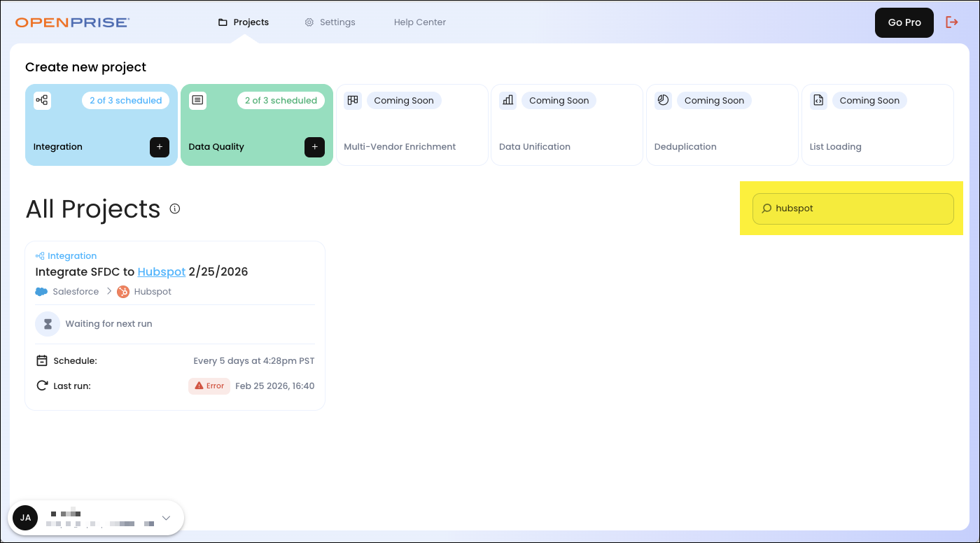Screen dimensions: 980x543
Task: Click the Data Quality card's list icon
Action: pyautogui.click(x=197, y=101)
